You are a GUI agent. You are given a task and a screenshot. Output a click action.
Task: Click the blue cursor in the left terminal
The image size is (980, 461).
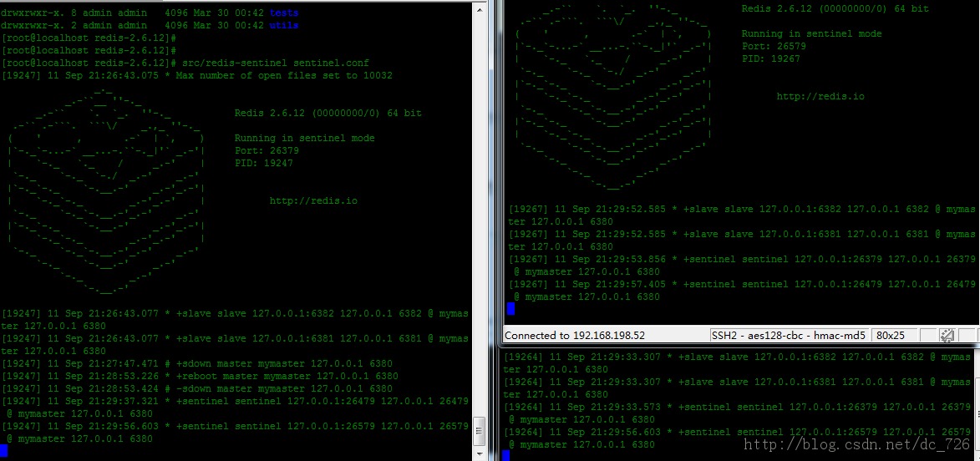coord(4,451)
